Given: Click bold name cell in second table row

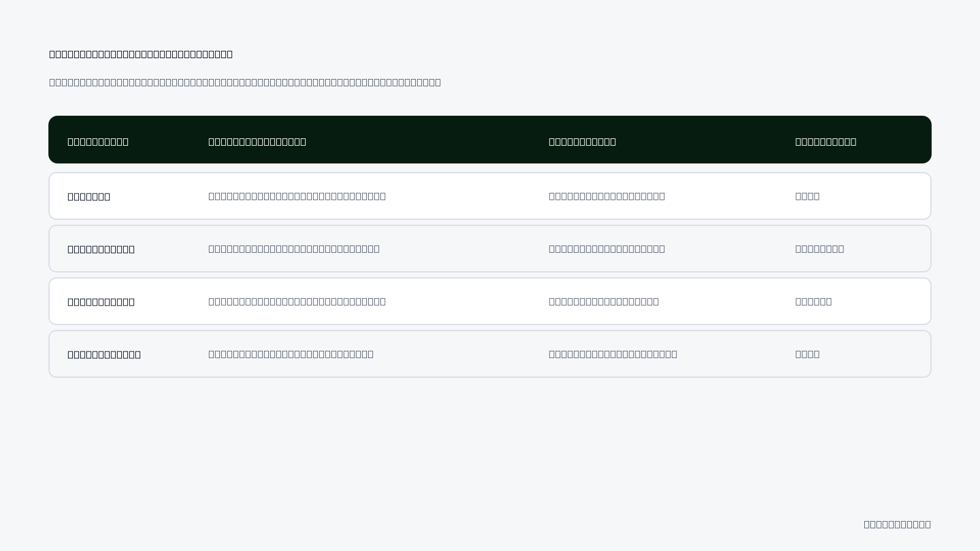Looking at the screenshot, I should click(101, 249).
